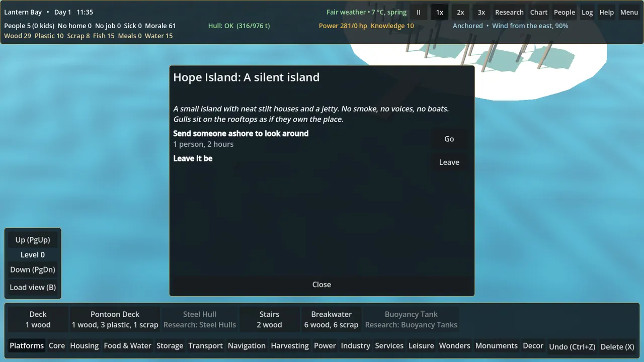Click Go to send someone ashore
This screenshot has width=644, height=362.
[x=449, y=139]
